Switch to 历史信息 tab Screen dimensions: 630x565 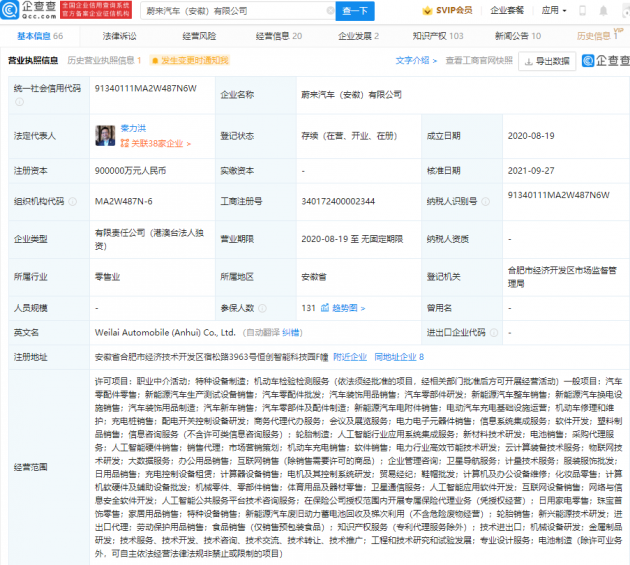(597, 36)
